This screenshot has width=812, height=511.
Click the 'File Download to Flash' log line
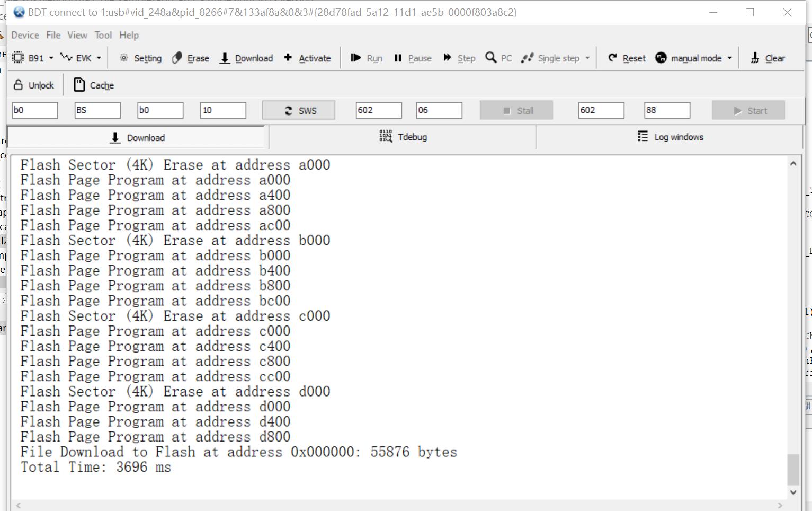[239, 452]
